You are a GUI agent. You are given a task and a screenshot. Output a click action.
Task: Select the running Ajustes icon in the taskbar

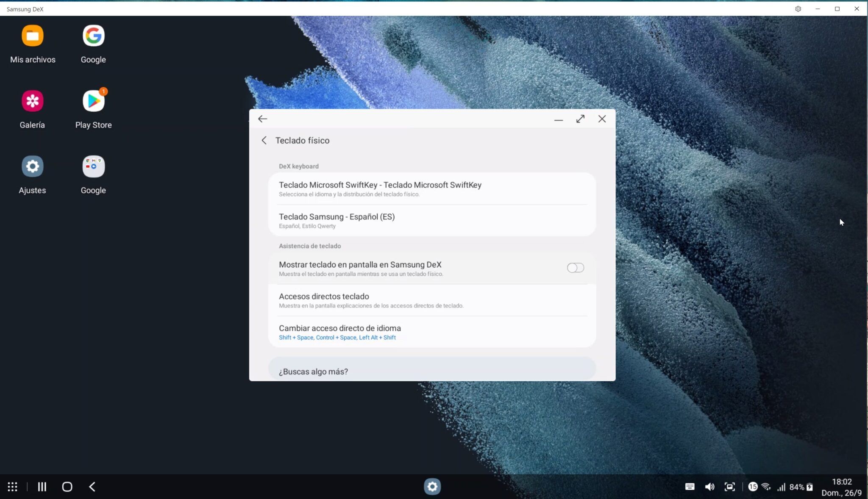click(x=432, y=487)
